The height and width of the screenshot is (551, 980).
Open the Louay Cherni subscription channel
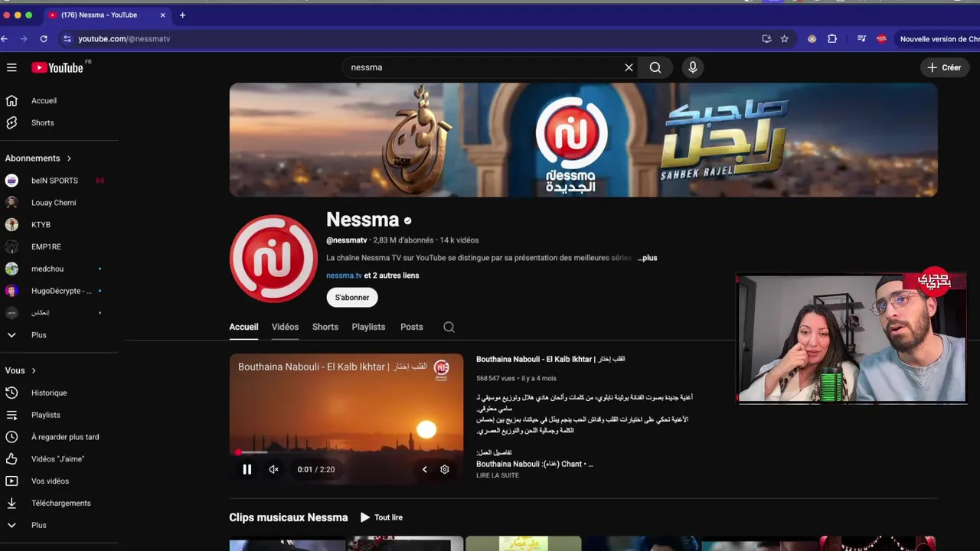[54, 203]
